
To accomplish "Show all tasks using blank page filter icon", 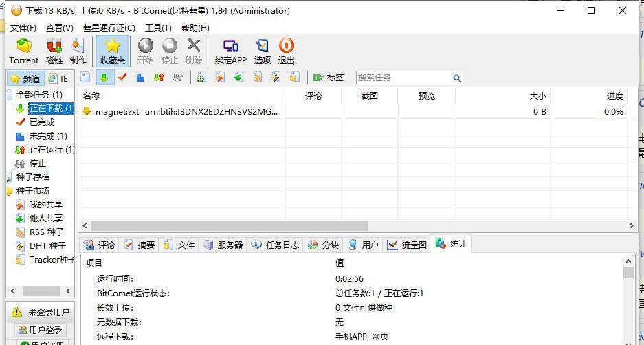I will click(x=85, y=77).
